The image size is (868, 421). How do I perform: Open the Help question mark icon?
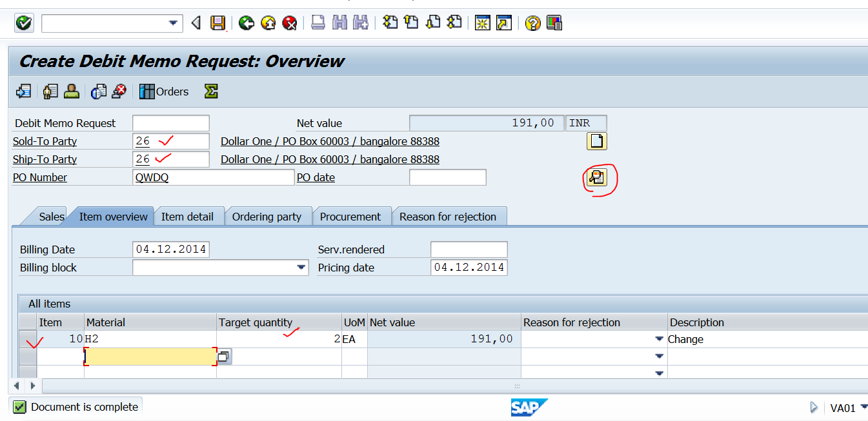click(532, 23)
